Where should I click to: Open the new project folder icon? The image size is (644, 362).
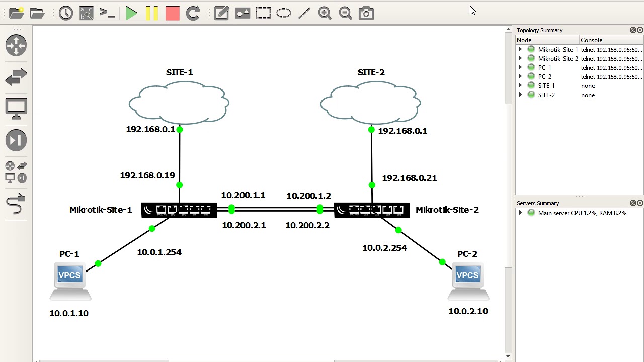[x=16, y=13]
